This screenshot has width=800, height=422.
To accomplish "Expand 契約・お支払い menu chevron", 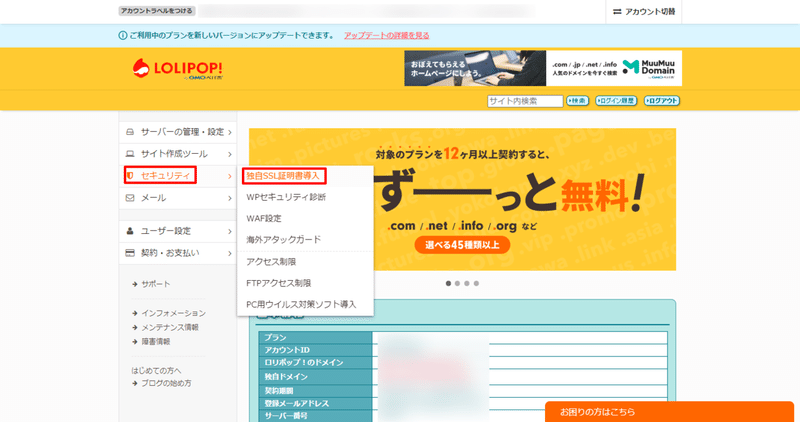I will tap(230, 254).
